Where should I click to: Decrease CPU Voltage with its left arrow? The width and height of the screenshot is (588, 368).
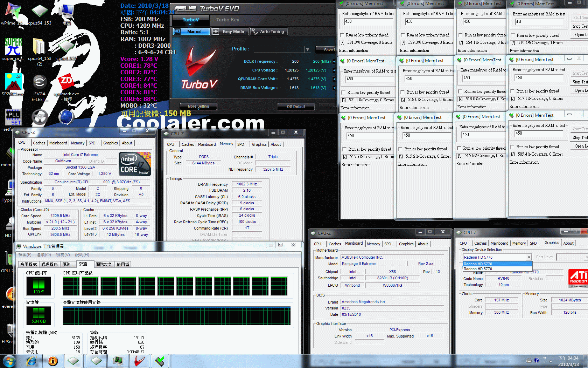[x=334, y=70]
